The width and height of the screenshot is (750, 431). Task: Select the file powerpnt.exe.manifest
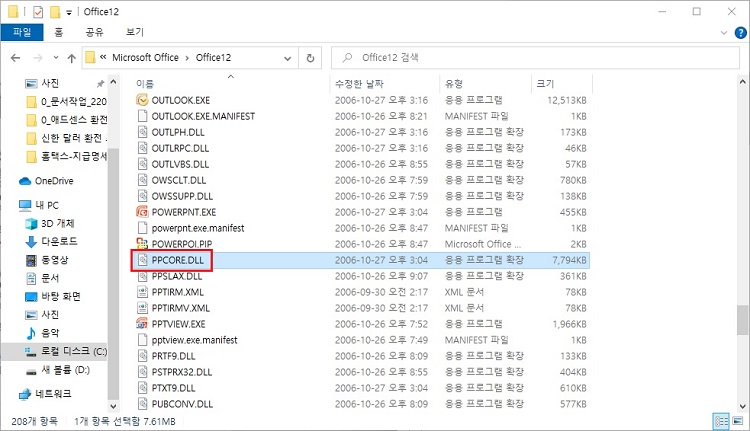point(198,228)
